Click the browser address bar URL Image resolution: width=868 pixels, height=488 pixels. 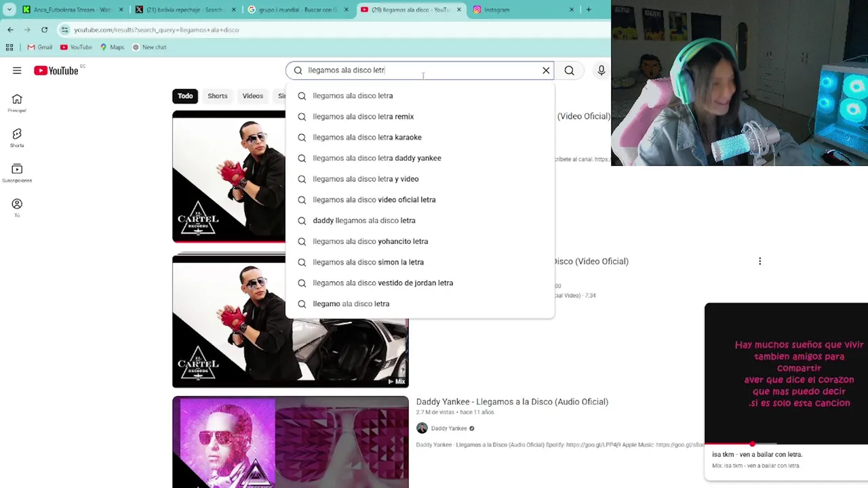[x=156, y=30]
